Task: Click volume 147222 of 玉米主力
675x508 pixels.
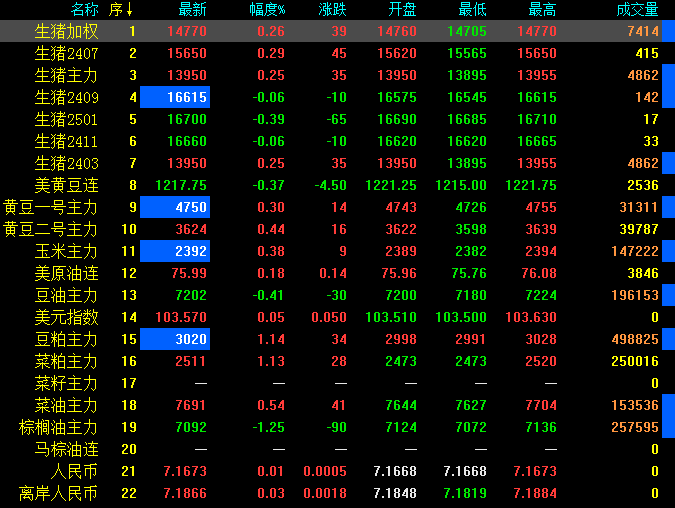Action: tap(635, 251)
